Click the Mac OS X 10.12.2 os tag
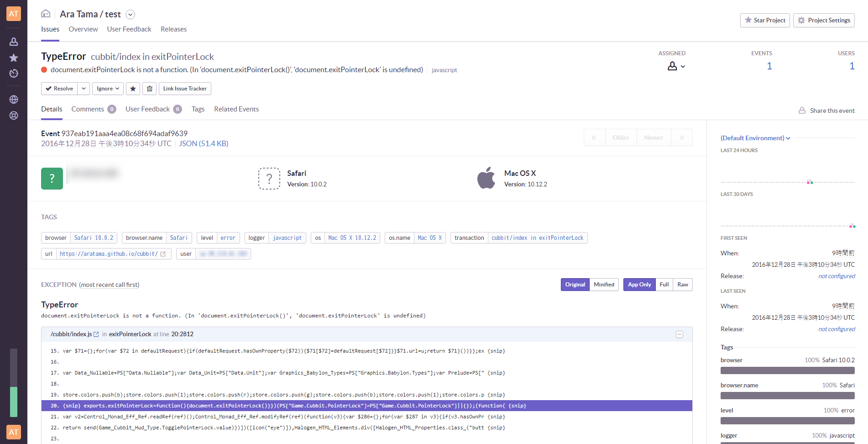 click(352, 238)
